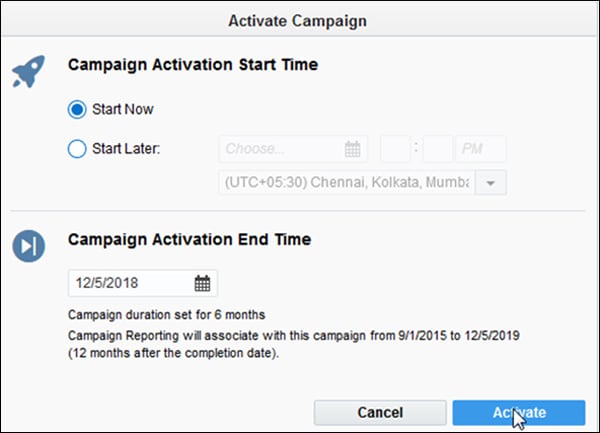
Task: Click the rocket icon beside Start Time
Action: coord(28,70)
